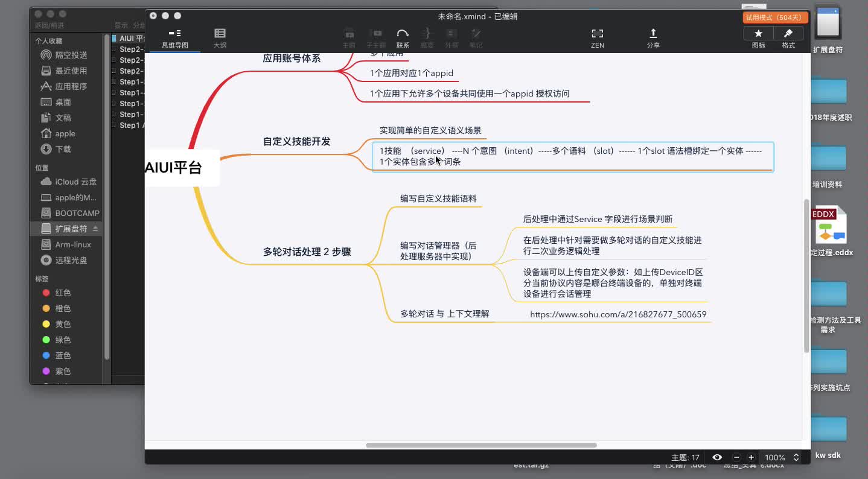Switch to the 大纲 outline view
This screenshot has width=868, height=479.
220,39
